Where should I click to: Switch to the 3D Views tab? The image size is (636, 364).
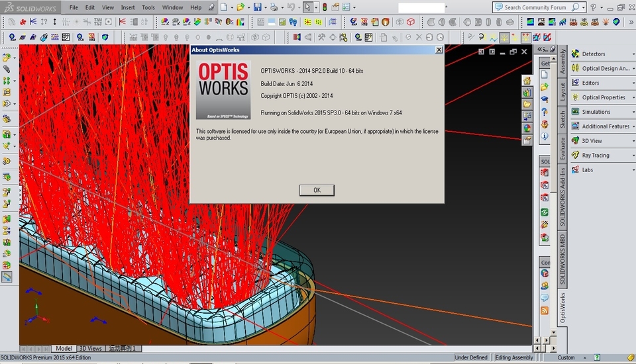point(91,348)
